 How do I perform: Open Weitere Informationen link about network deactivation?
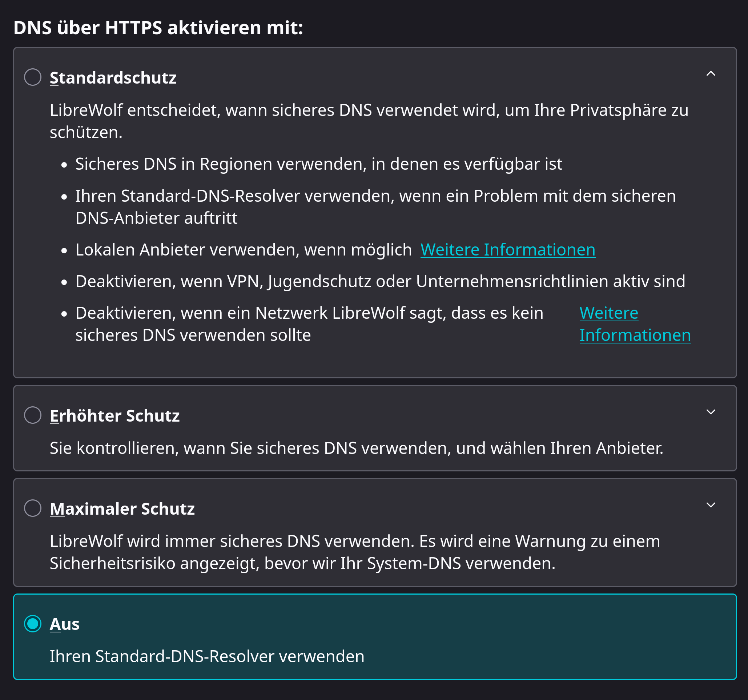tap(635, 324)
